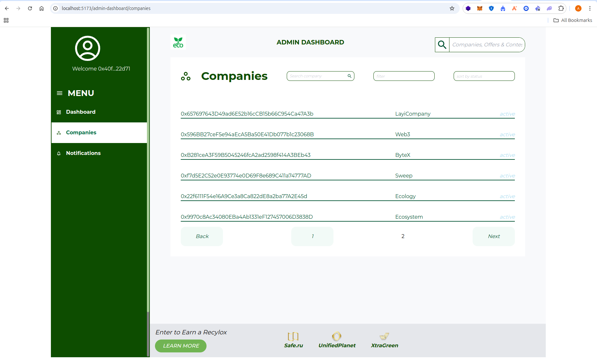Click the filter input field
The height and width of the screenshot is (364, 597).
(x=404, y=76)
